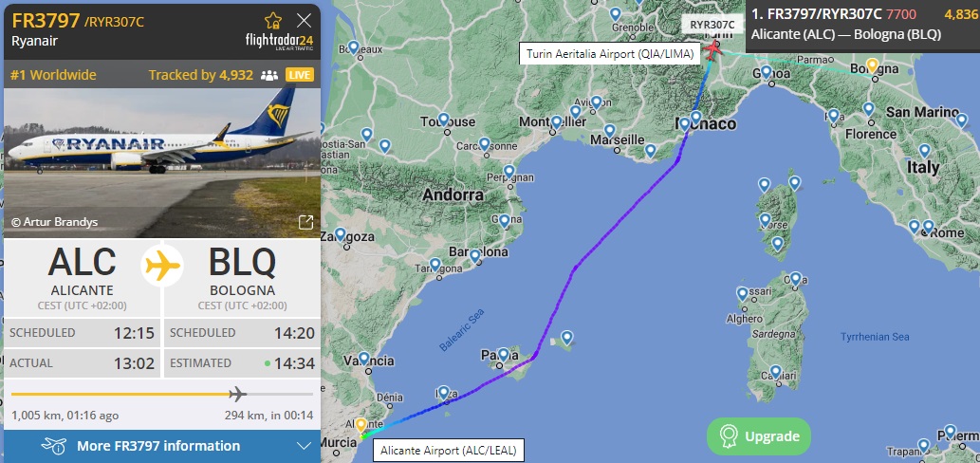This screenshot has height=463, width=980.
Task: Click the Palma airport pin
Action: [x=503, y=355]
